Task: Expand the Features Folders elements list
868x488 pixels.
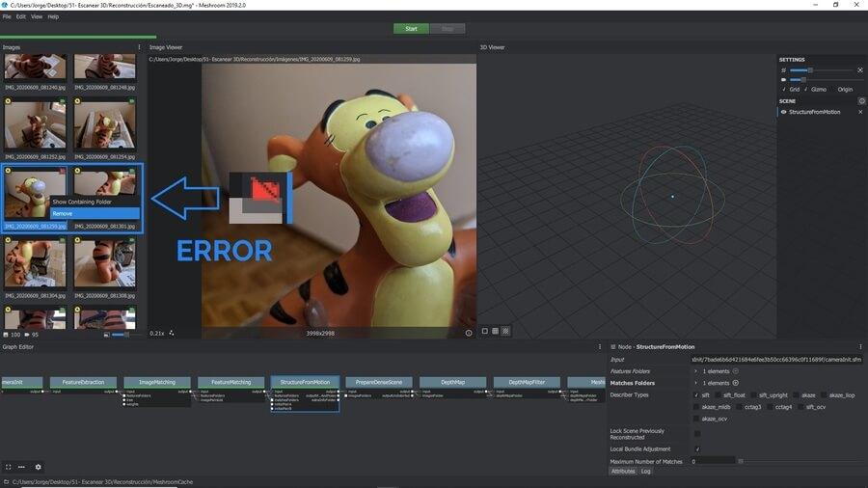Action: click(696, 371)
